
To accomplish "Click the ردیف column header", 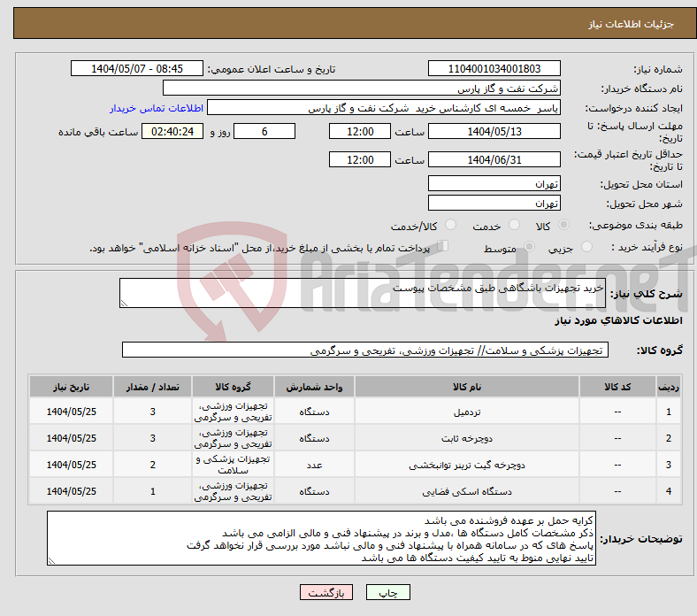I will [x=669, y=387].
